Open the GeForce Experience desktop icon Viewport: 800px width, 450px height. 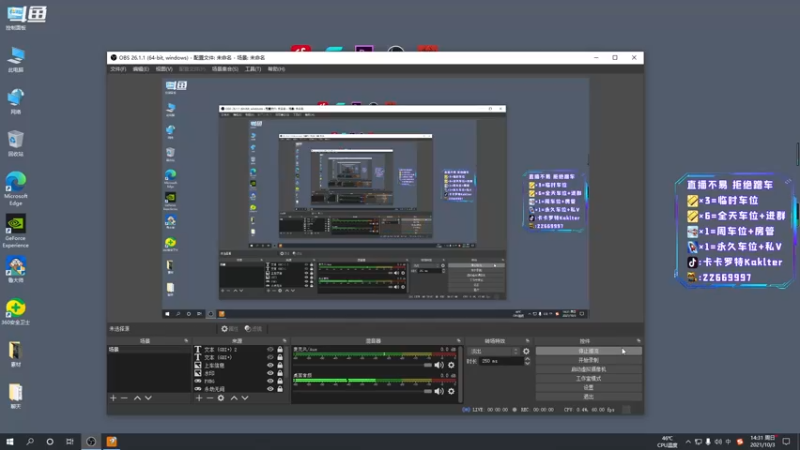coord(16,231)
